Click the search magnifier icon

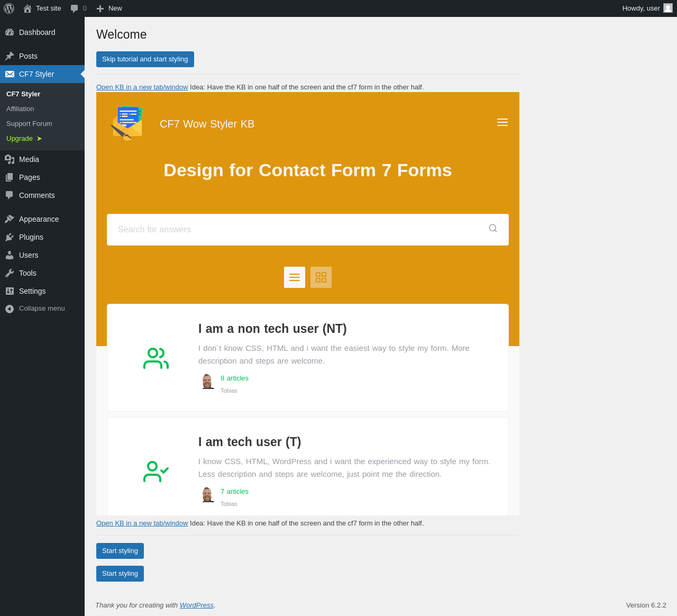pos(493,228)
